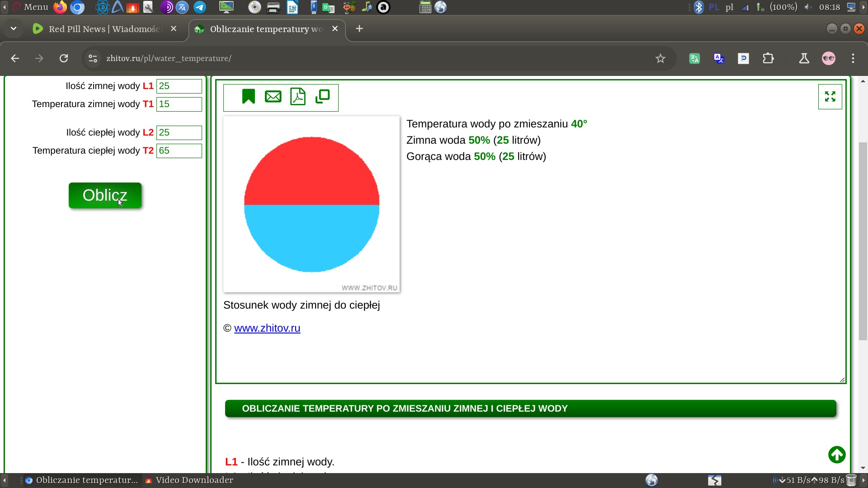The width and height of the screenshot is (868, 488).
Task: Expand the tab search dropdown arrow
Action: point(14,29)
